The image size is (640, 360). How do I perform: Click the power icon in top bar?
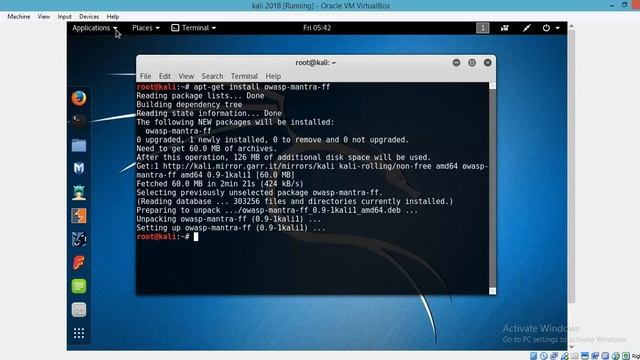click(546, 28)
